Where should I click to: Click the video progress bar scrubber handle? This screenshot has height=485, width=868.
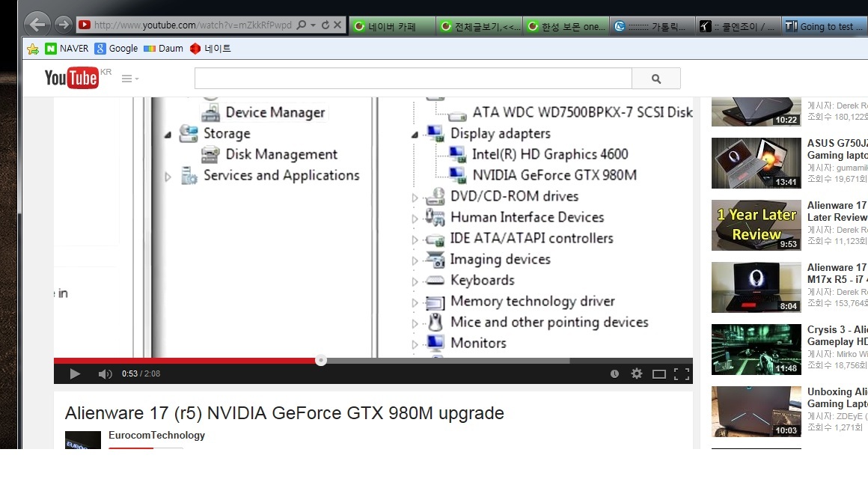320,361
